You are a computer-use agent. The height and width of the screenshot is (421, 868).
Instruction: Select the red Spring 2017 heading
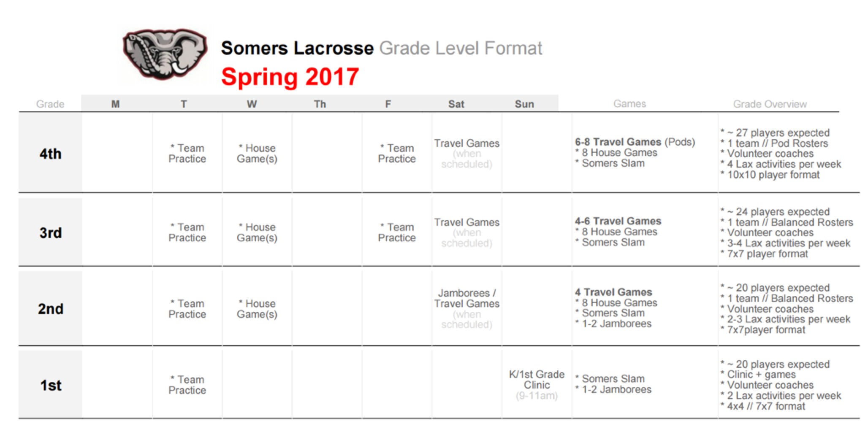tap(290, 77)
